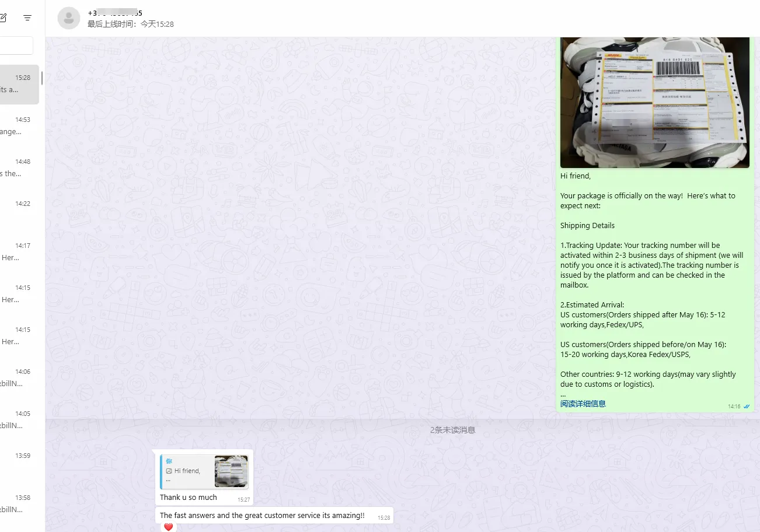760x532 pixels.
Task: Click the 15:27 timestamp on reply message
Action: tap(243, 500)
